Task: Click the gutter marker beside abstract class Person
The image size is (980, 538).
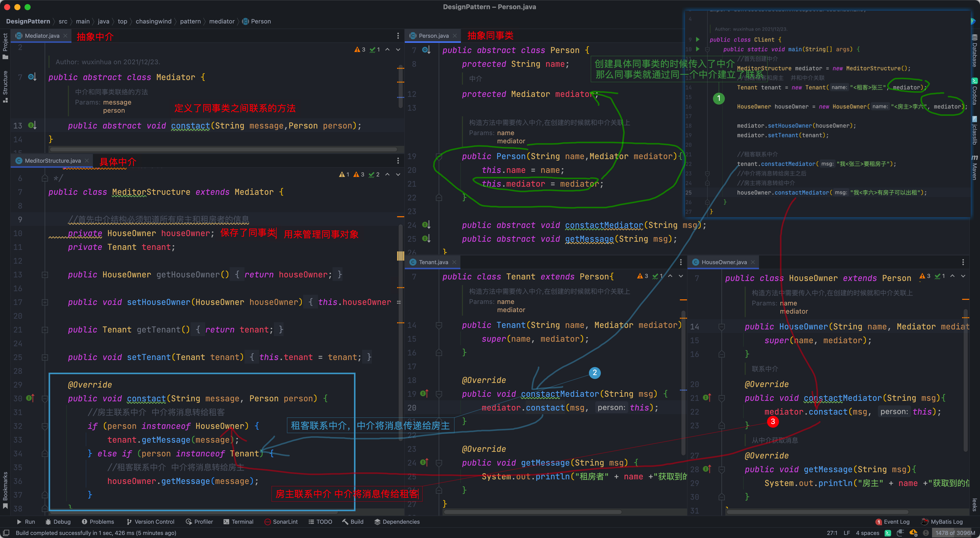Action: point(426,50)
